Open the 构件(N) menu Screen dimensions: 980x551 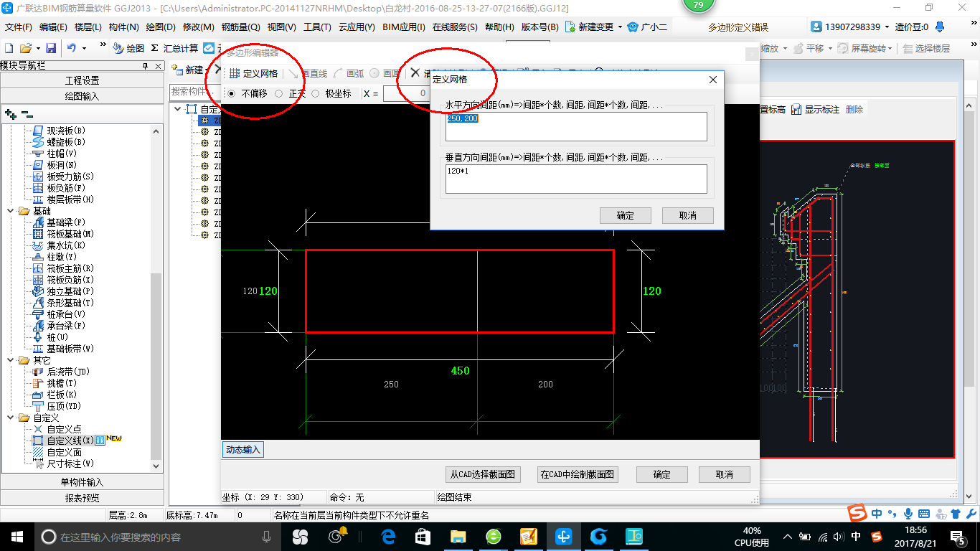point(123,27)
